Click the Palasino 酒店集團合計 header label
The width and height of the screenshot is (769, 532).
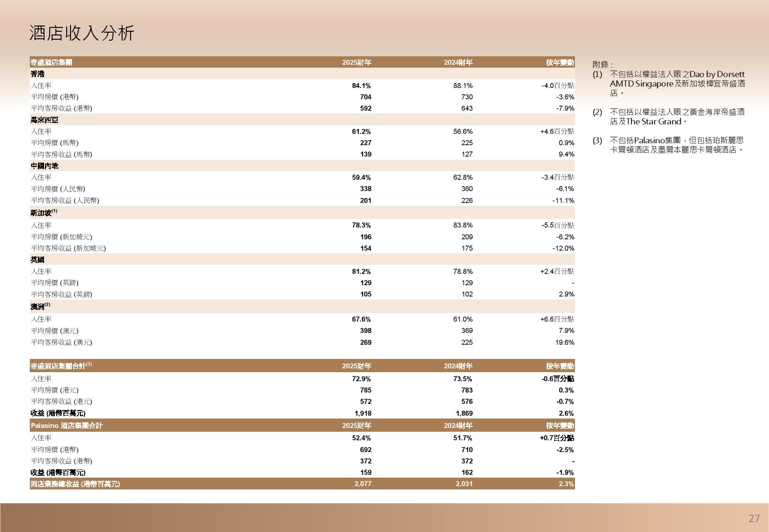[x=67, y=426]
